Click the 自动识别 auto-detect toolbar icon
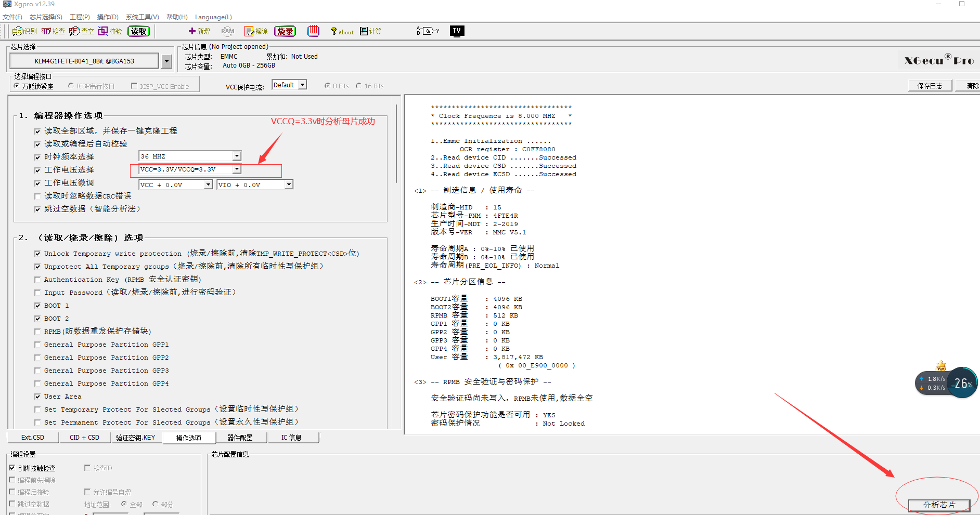 [x=24, y=31]
